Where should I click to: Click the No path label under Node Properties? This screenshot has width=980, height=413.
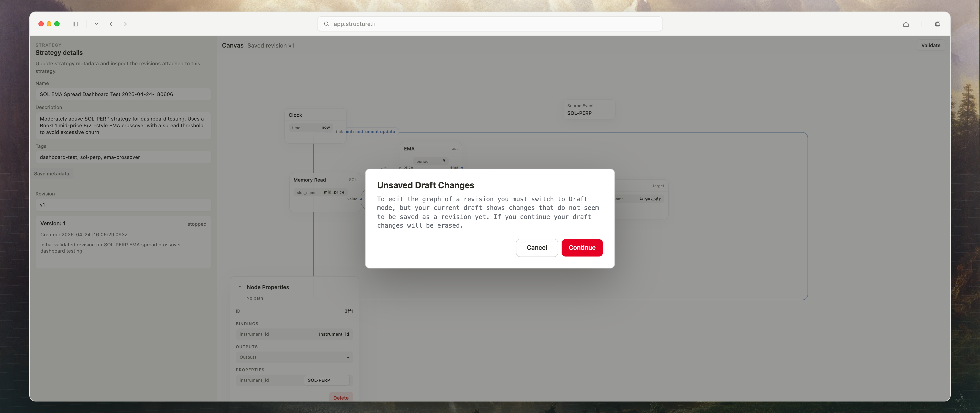(255, 298)
